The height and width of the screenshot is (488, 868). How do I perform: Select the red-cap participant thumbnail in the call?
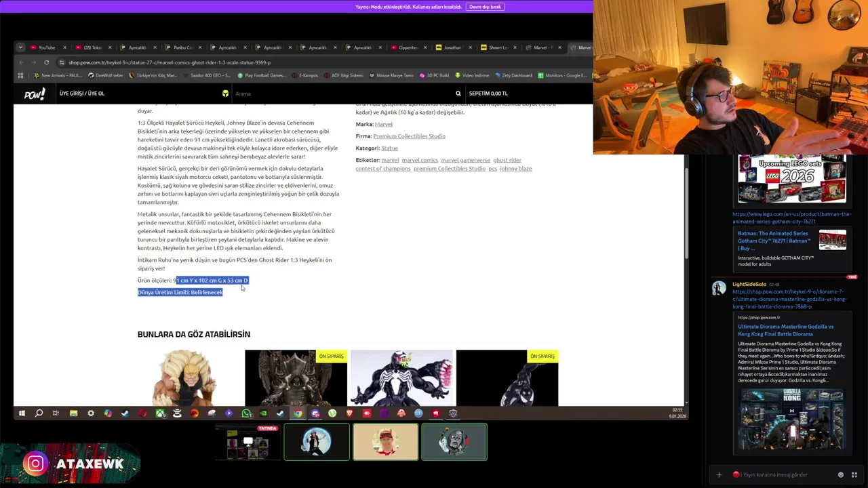coord(385,442)
